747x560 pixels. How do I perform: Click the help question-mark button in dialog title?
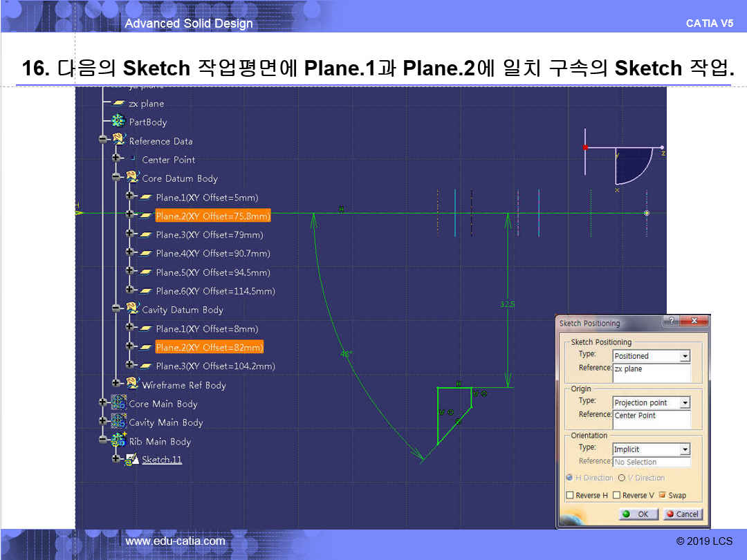pos(670,321)
